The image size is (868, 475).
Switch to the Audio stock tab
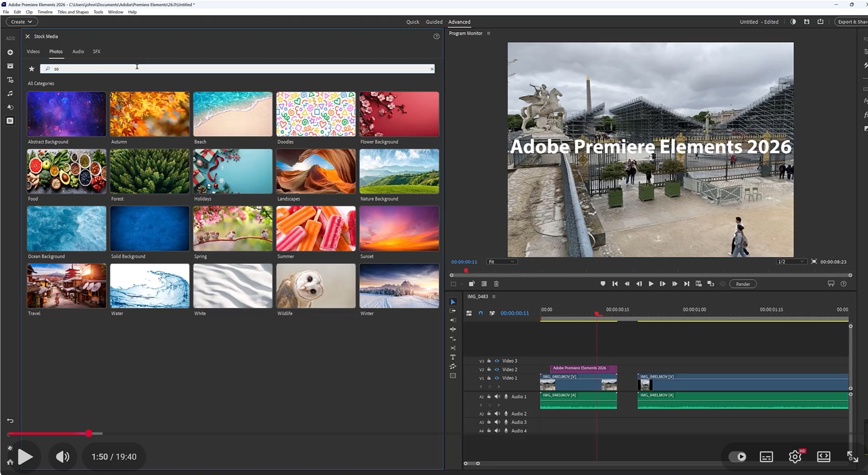tap(78, 52)
